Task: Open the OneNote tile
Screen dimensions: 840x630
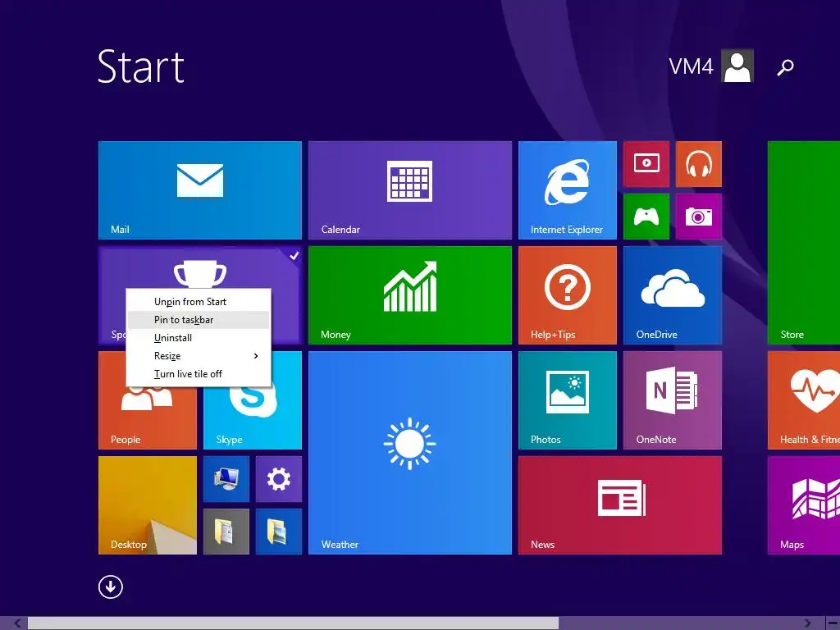Action: pos(673,400)
